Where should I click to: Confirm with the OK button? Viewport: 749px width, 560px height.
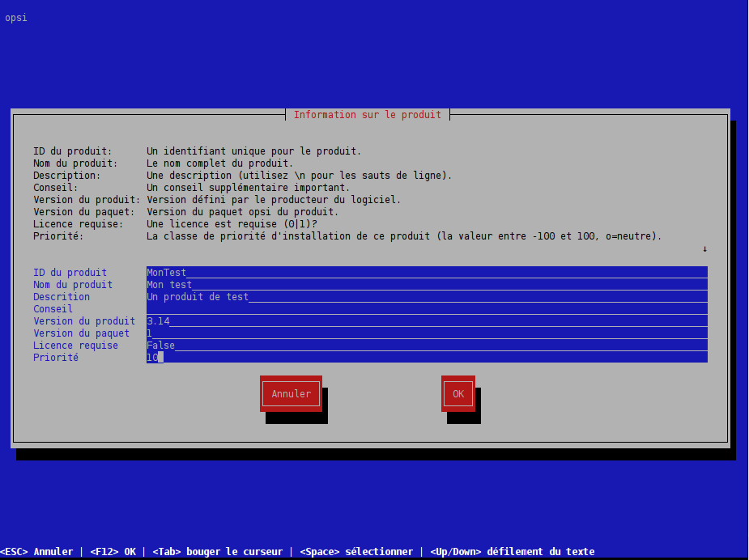pos(458,394)
